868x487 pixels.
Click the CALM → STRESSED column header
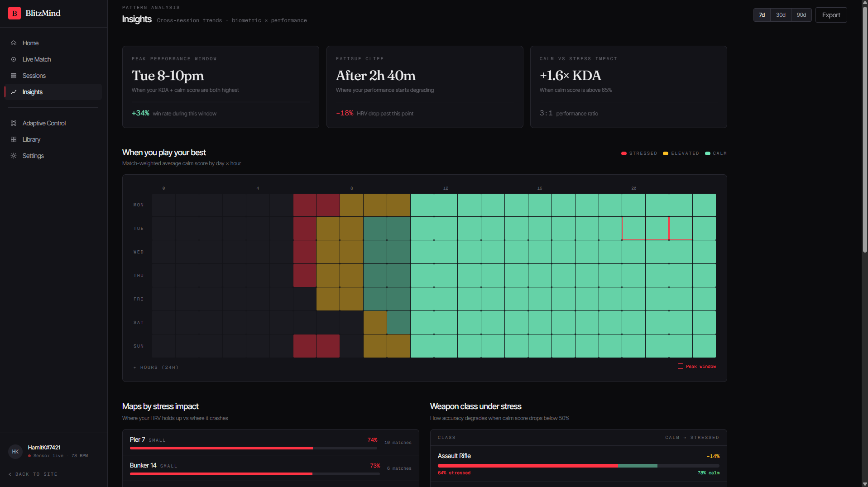[692, 438]
